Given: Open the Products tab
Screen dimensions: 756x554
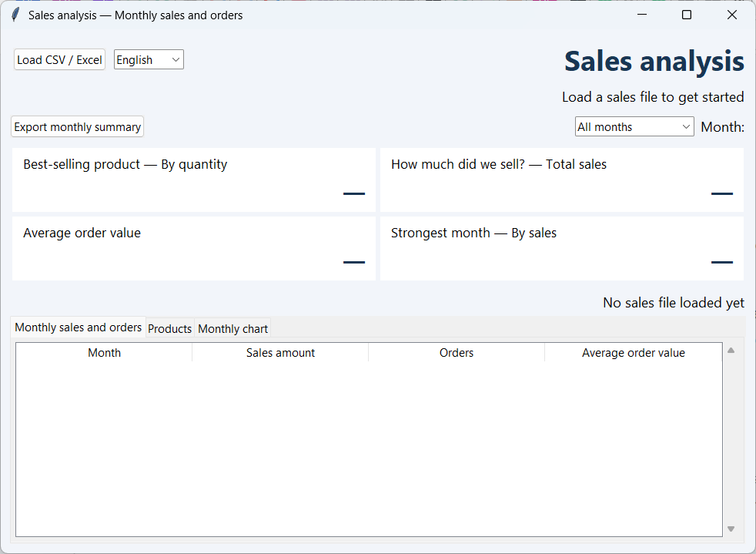Looking at the screenshot, I should pyautogui.click(x=169, y=329).
